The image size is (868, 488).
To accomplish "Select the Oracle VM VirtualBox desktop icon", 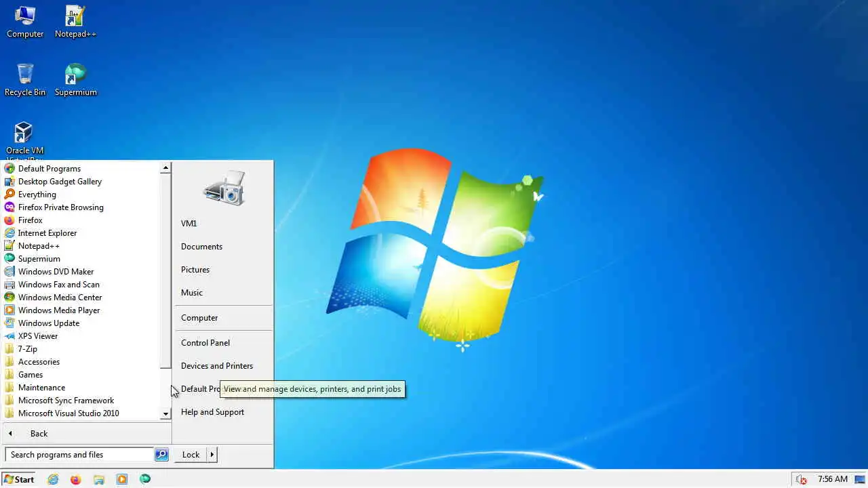I will (25, 140).
